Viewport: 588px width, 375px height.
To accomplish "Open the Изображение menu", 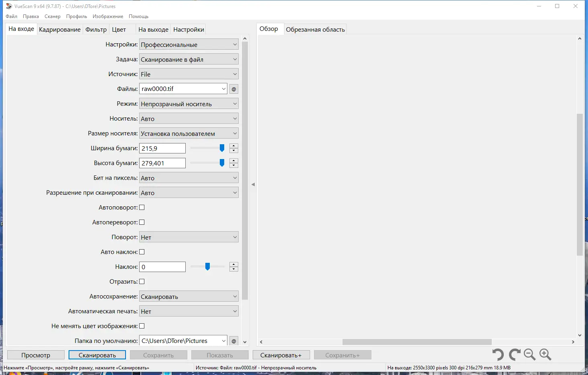I will click(x=108, y=16).
